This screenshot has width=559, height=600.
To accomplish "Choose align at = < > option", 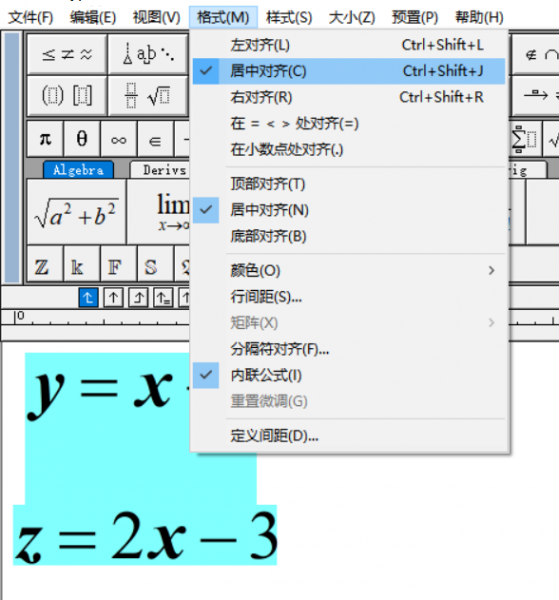I will point(349,124).
